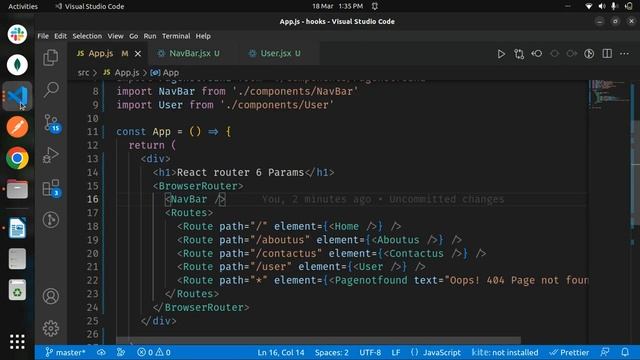The width and height of the screenshot is (640, 360).
Task: Open Postman from the Ubuntu dock
Action: (x=17, y=127)
